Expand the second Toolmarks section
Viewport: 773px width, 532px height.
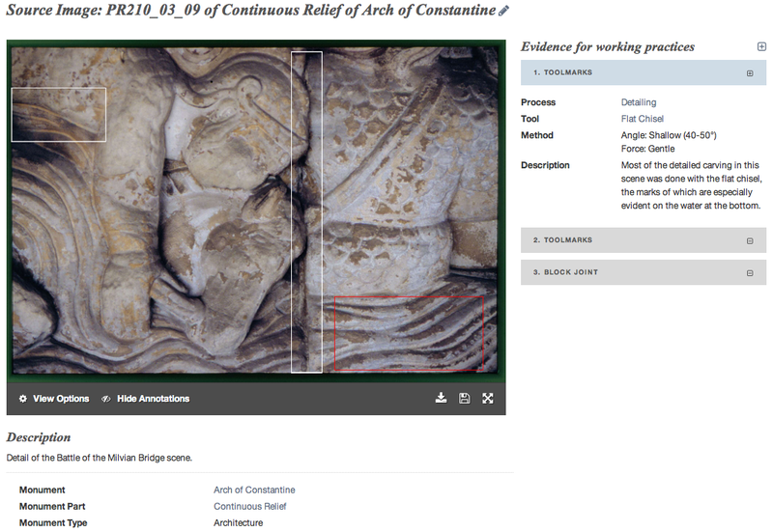[750, 240]
